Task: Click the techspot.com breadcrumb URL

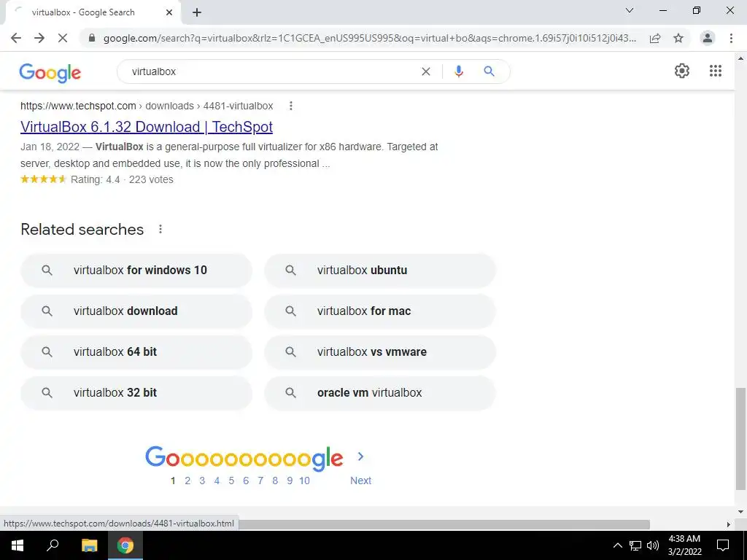Action: click(x=147, y=106)
